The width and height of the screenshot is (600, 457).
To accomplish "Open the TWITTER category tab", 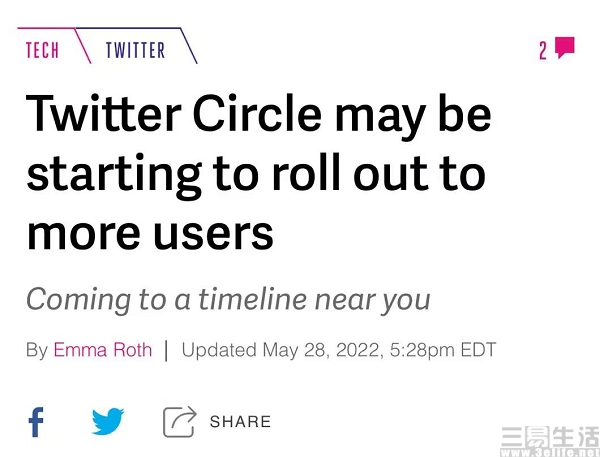I will click(135, 50).
